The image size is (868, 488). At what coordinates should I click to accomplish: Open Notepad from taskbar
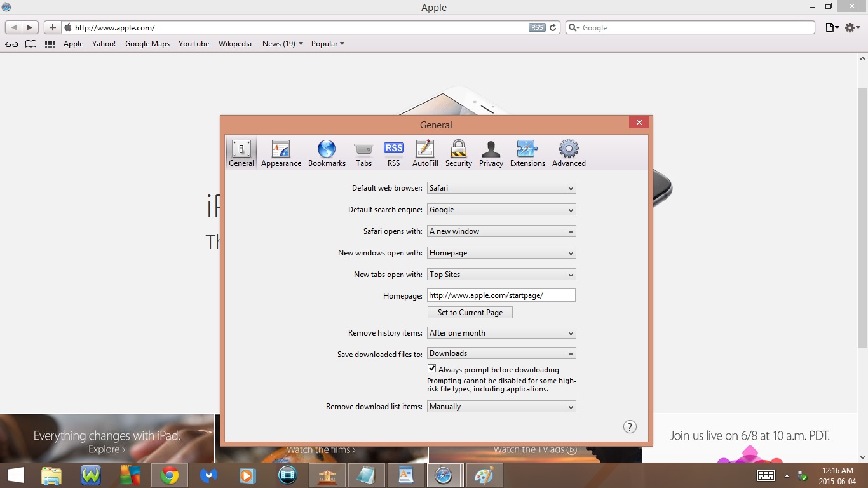point(366,475)
